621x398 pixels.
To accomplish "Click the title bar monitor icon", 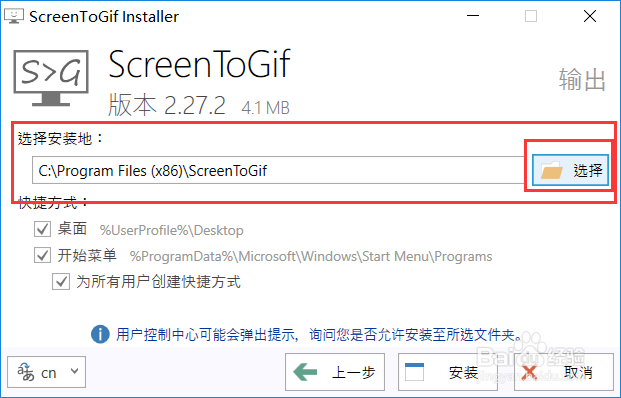I will click(x=14, y=16).
